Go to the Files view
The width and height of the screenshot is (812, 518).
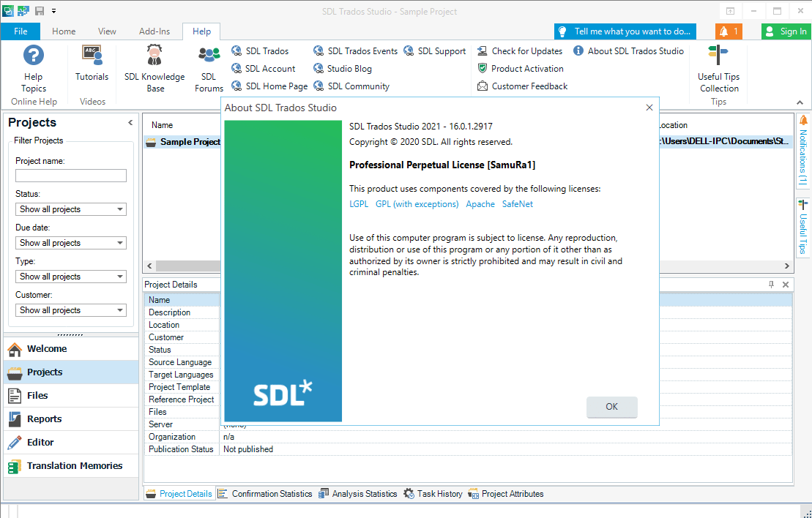[72, 395]
